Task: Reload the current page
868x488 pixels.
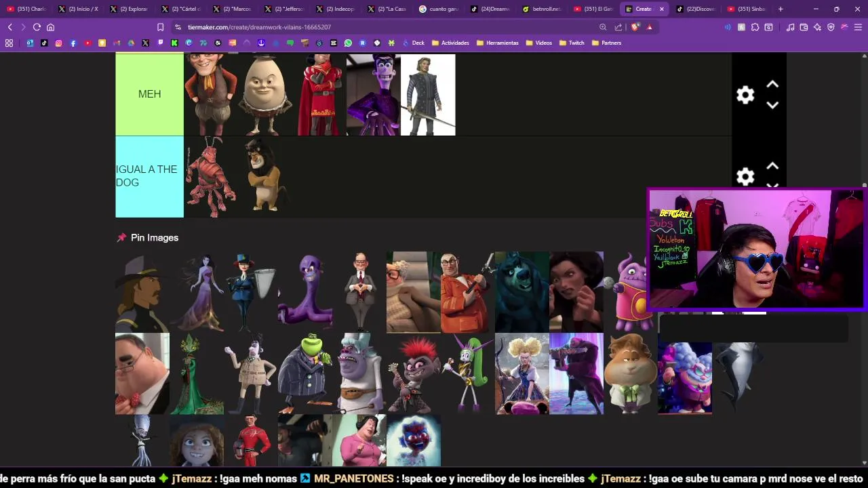Action: 37,27
